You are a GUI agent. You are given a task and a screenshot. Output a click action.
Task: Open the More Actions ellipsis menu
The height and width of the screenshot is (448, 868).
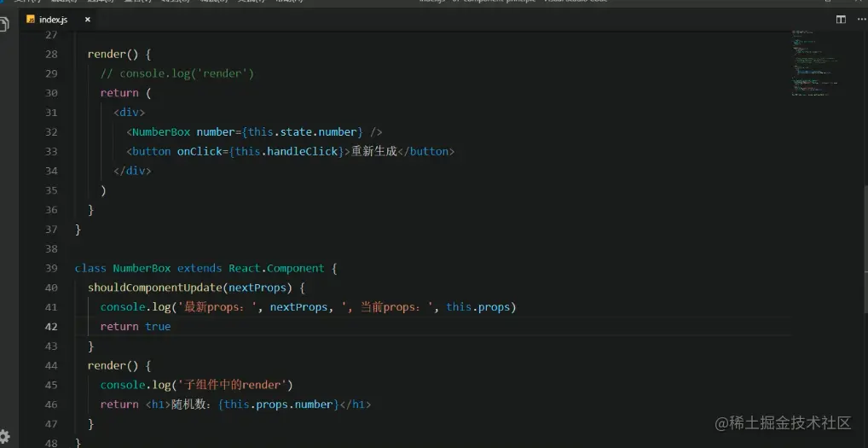861,20
